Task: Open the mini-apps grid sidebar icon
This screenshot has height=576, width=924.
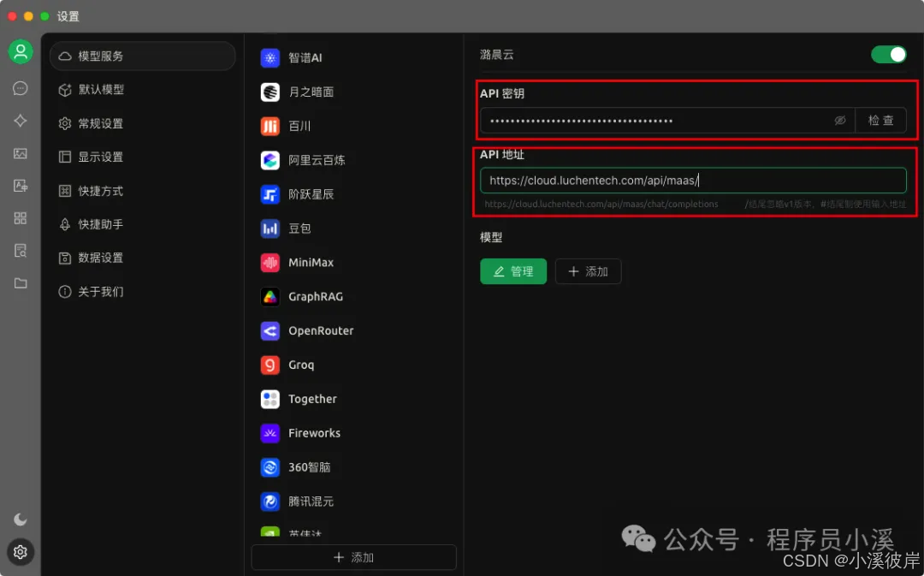Action: point(20,218)
